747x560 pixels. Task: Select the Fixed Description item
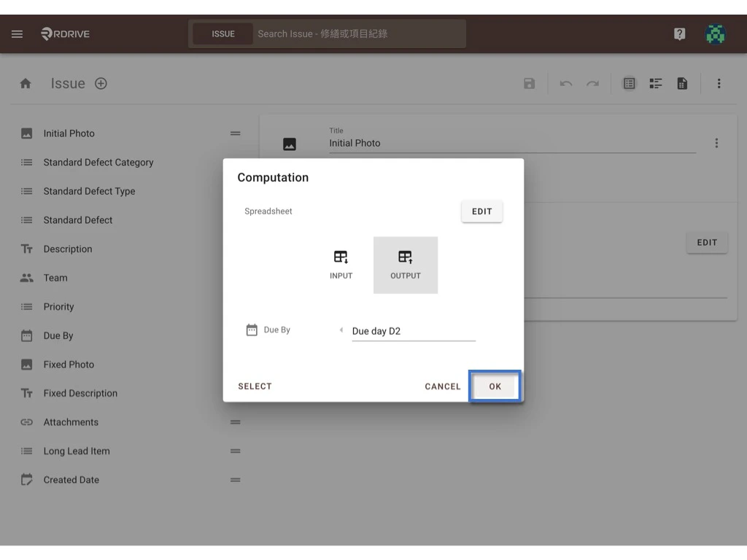(x=80, y=393)
